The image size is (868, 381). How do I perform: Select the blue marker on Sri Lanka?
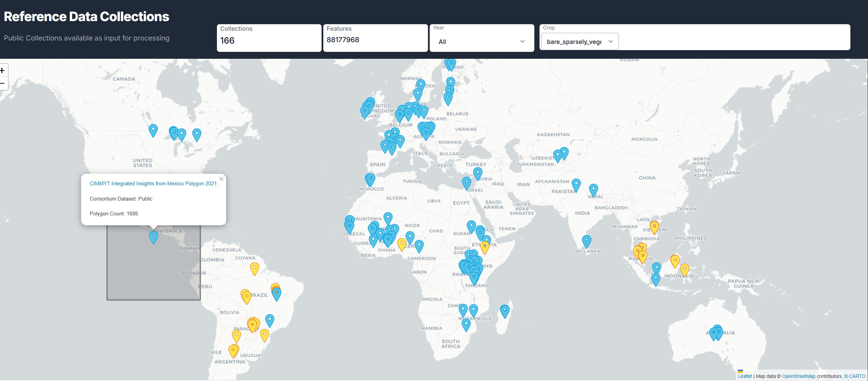(586, 242)
